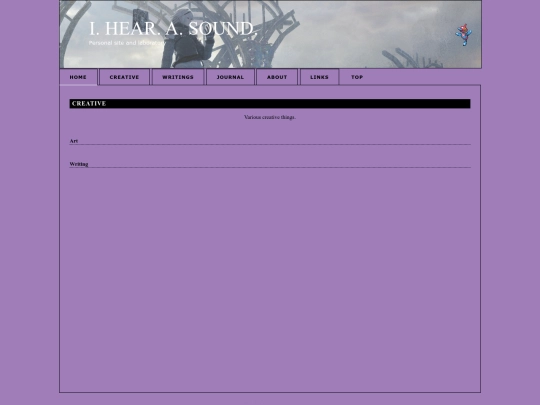This screenshot has width=540, height=405.
Task: Open the LINKS navigation tab
Action: 319,77
